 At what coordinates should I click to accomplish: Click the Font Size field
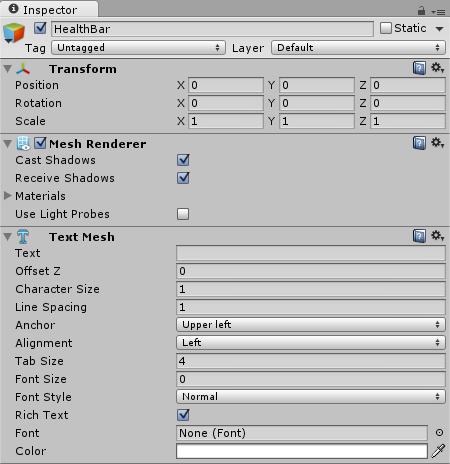(x=311, y=379)
